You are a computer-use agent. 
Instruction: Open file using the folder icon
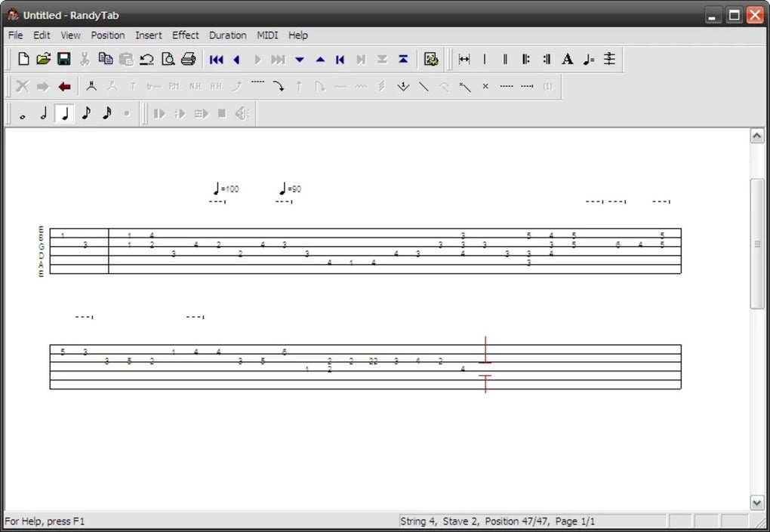(x=44, y=59)
